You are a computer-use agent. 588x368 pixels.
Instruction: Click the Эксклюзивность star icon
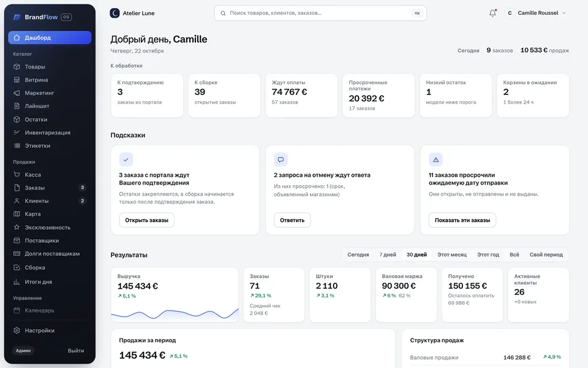tap(17, 227)
